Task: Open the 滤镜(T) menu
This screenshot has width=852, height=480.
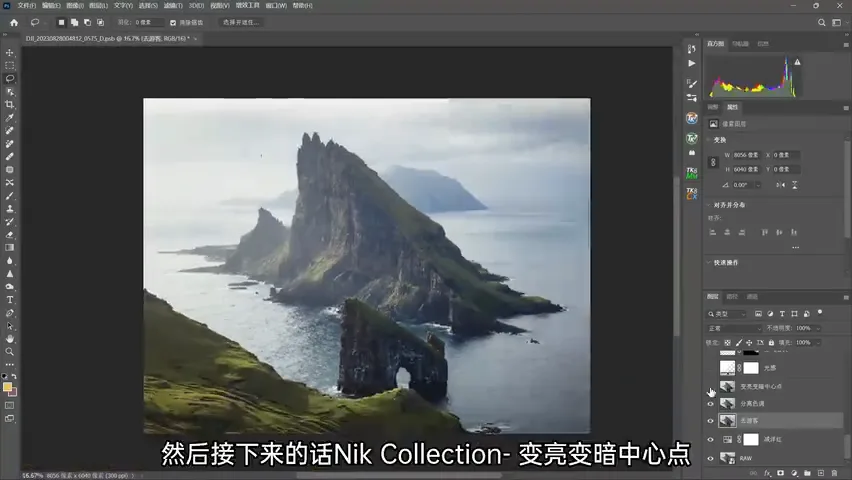Action: (173, 5)
